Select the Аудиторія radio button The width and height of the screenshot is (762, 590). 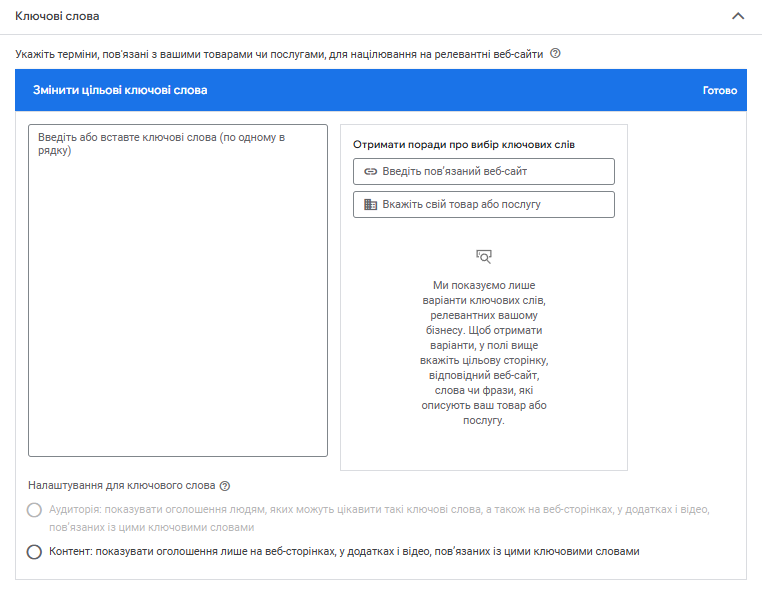pyautogui.click(x=35, y=510)
